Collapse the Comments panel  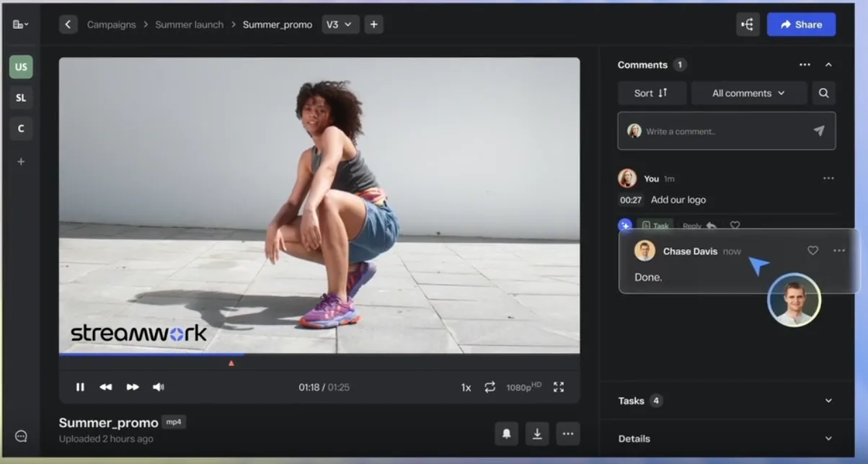[x=828, y=65]
